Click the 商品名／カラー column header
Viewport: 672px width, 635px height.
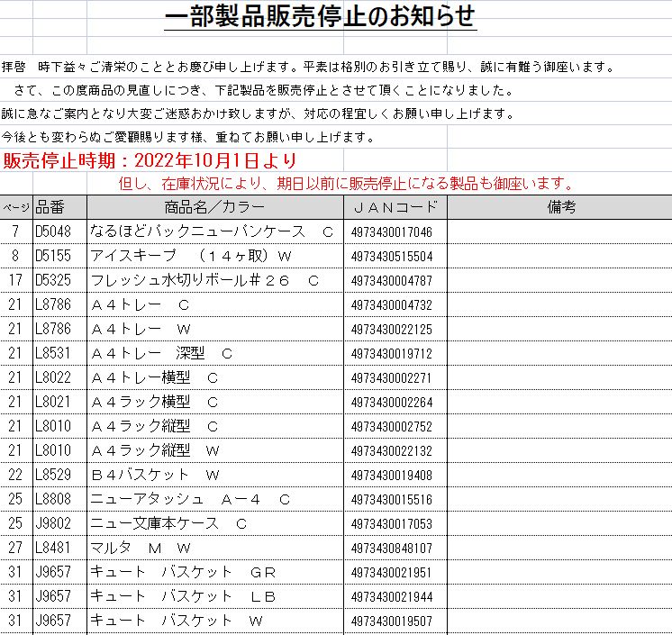214,207
